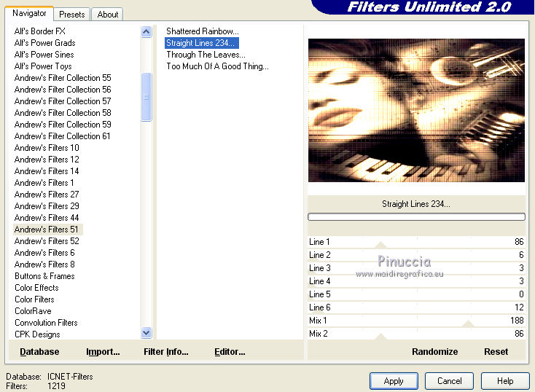This screenshot has width=535, height=392.
Task: Pick Andrew's Filters 14 in list
Action: (47, 171)
